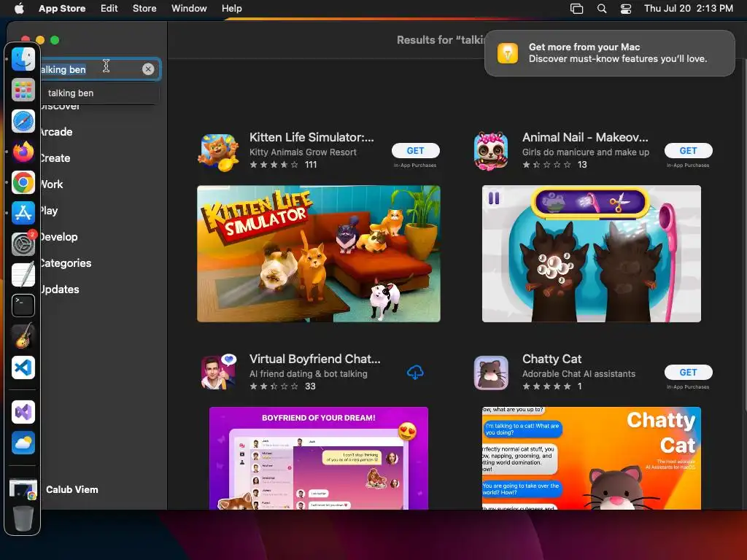Go to the Create section
The width and height of the screenshot is (747, 560).
pos(55,158)
